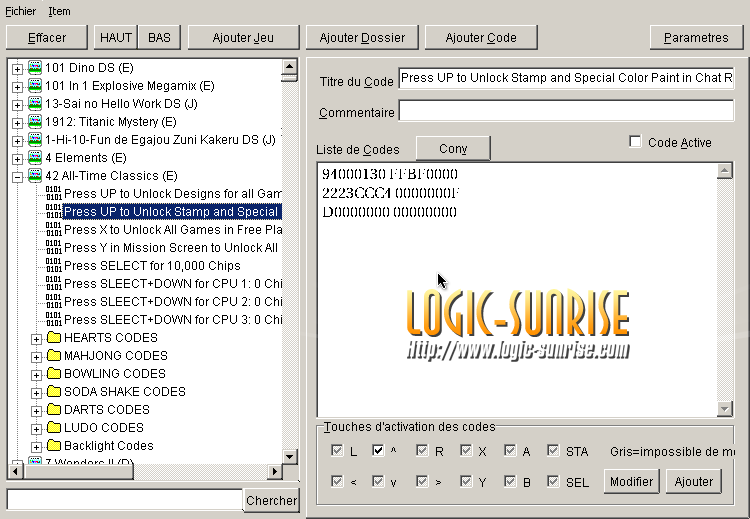Screen dimensions: 750x519
Task: Enable the Code Active checkbox
Action: click(635, 142)
